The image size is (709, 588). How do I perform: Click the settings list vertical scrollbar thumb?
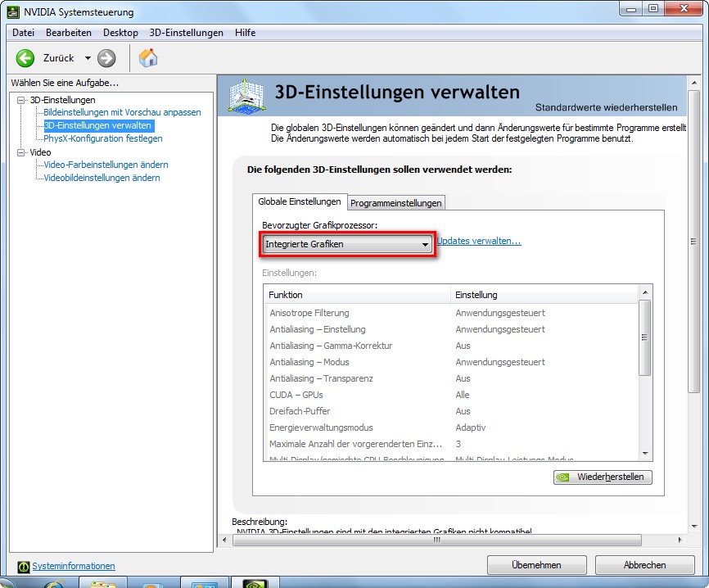[645, 337]
